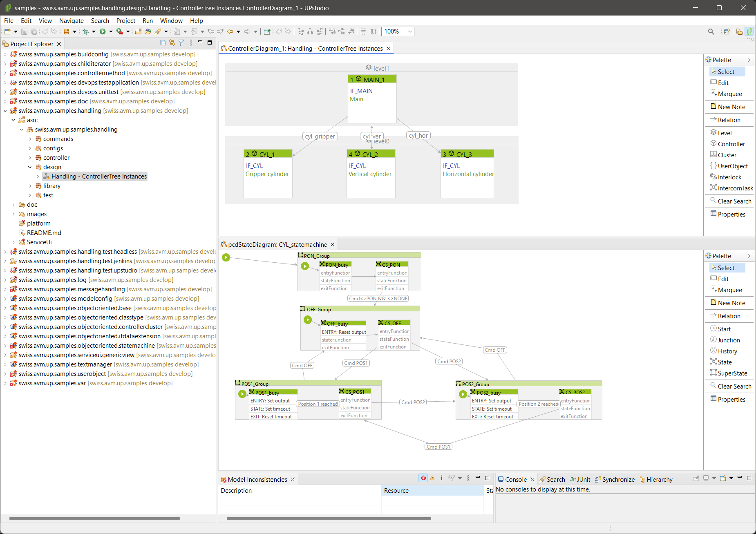This screenshot has height=534, width=756.
Task: Click the Debug bug icon in toolbar
Action: [x=86, y=31]
